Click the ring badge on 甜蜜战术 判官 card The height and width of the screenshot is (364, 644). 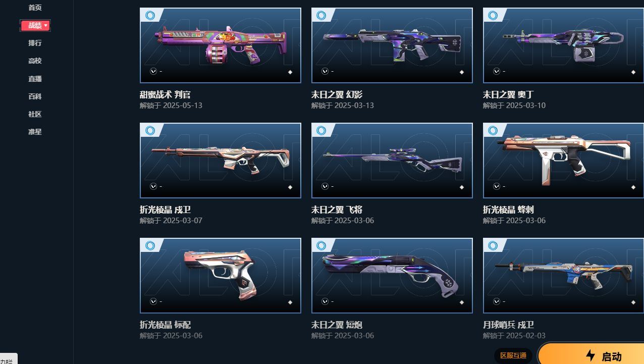point(150,16)
